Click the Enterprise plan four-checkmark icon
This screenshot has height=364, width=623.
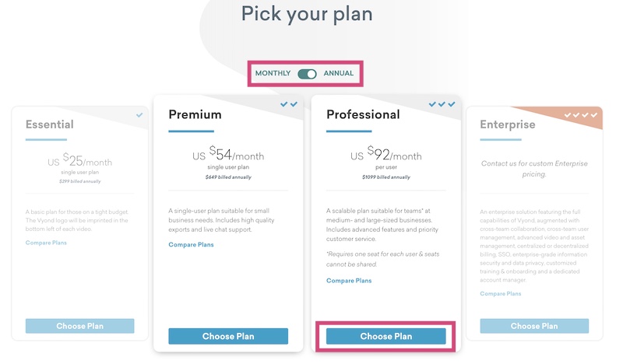580,115
